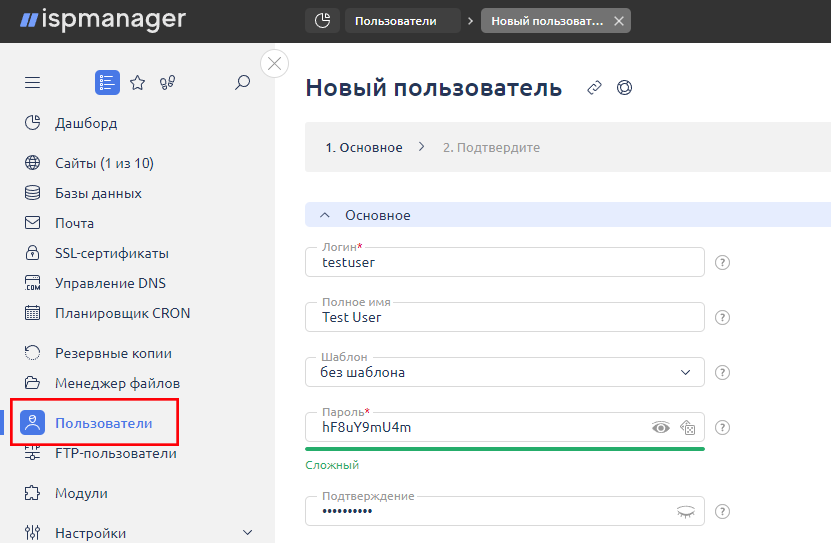This screenshot has width=831, height=543.
Task: Open the sidebar search magnifier
Action: (242, 83)
